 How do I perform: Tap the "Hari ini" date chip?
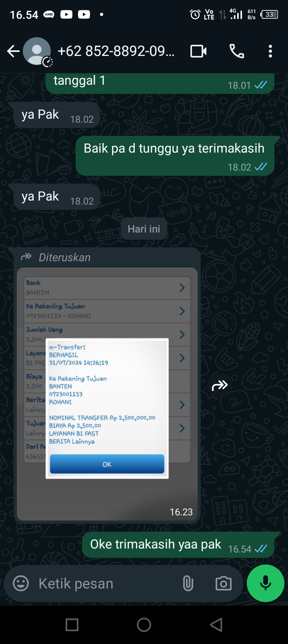[144, 229]
